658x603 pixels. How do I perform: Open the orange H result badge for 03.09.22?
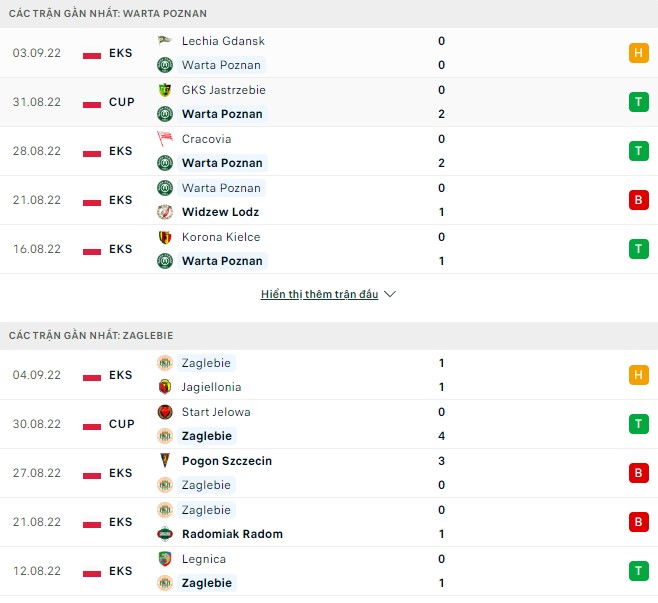click(638, 53)
